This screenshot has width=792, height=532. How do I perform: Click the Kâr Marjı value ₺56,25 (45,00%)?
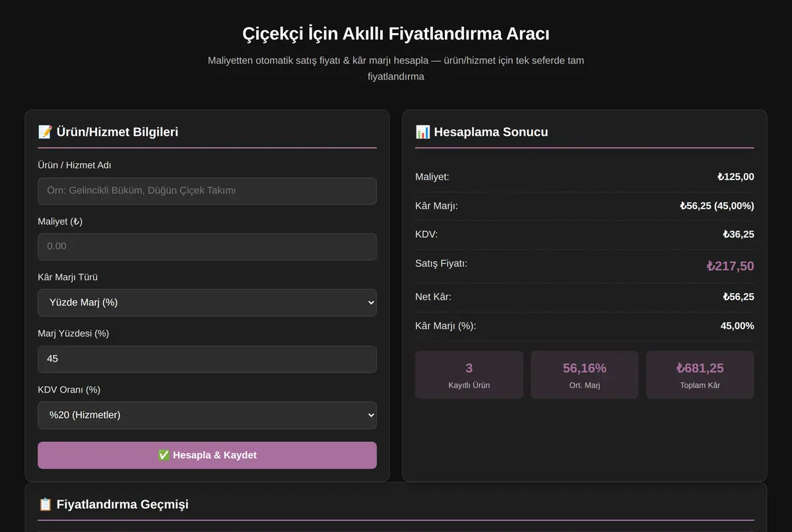tap(717, 206)
